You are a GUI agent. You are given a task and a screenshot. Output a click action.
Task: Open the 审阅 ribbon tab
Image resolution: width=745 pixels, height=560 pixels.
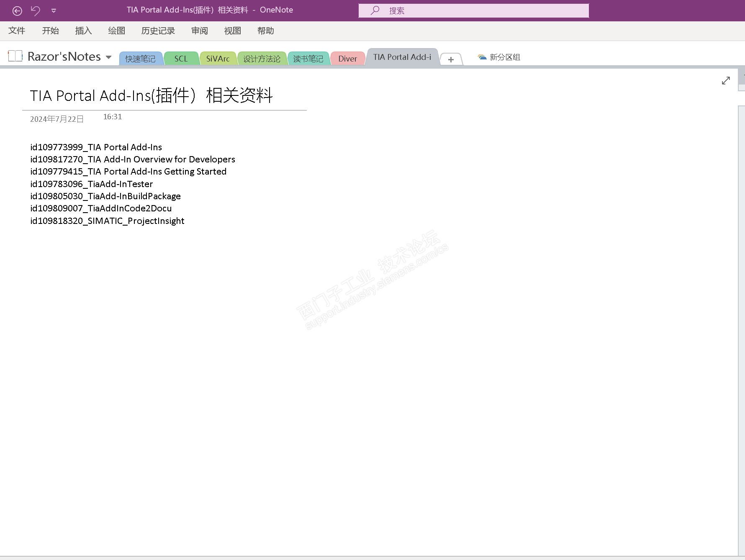[x=199, y=31]
